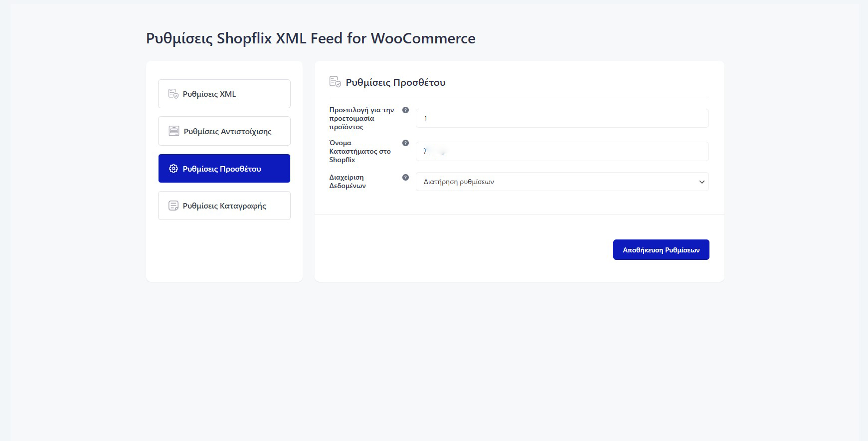The width and height of the screenshot is (868, 441).
Task: Show help for Προεπιλογή για την προετοιμασία προϊόντος
Action: click(x=405, y=110)
